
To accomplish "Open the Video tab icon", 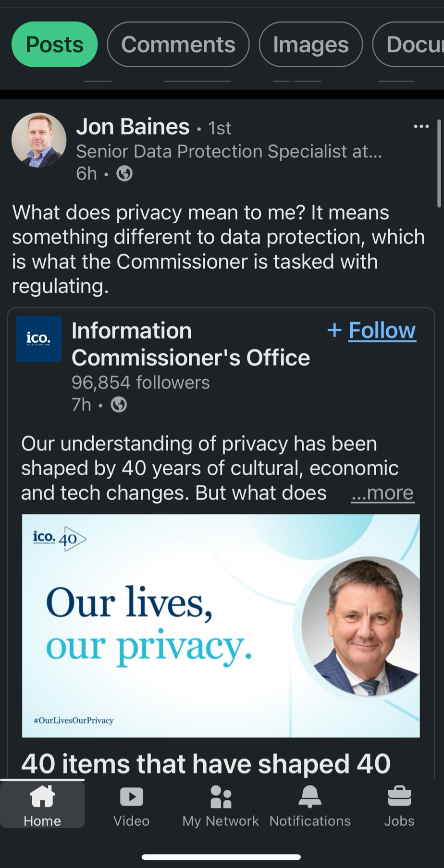I will (x=131, y=796).
